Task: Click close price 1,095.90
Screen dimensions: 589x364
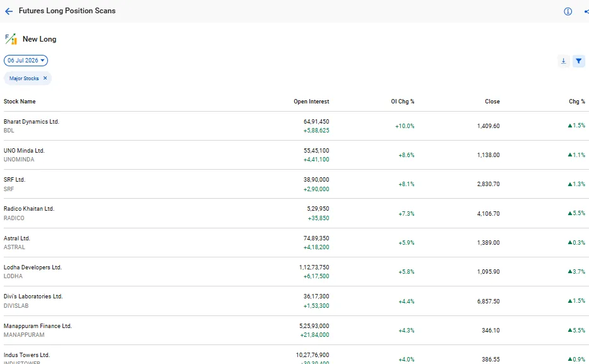Action: click(x=489, y=272)
